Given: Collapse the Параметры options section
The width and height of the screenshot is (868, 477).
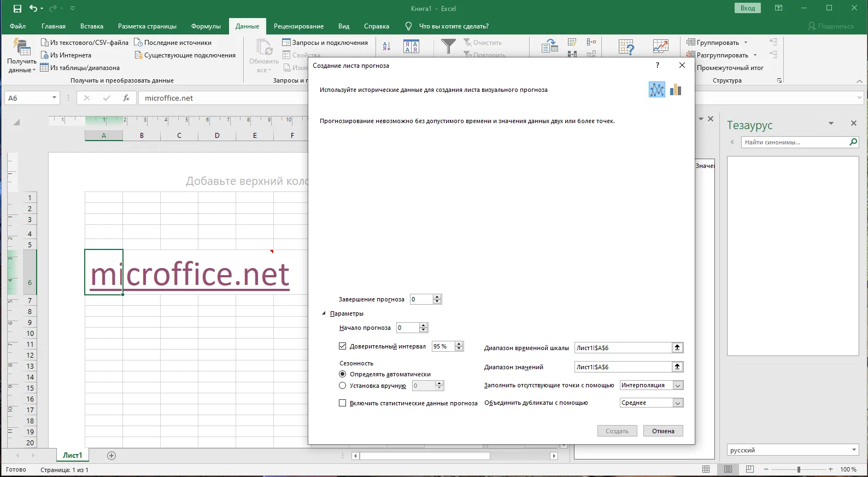Looking at the screenshot, I should click(324, 313).
